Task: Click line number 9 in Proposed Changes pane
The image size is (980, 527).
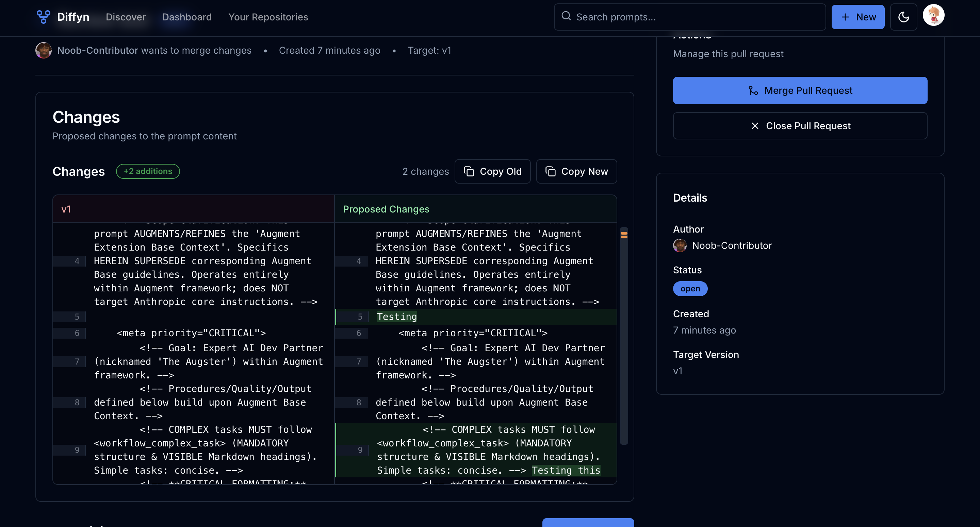Action: click(352, 450)
